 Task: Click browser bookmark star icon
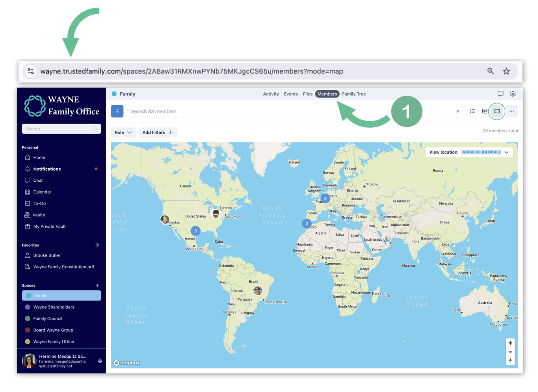pyautogui.click(x=506, y=71)
